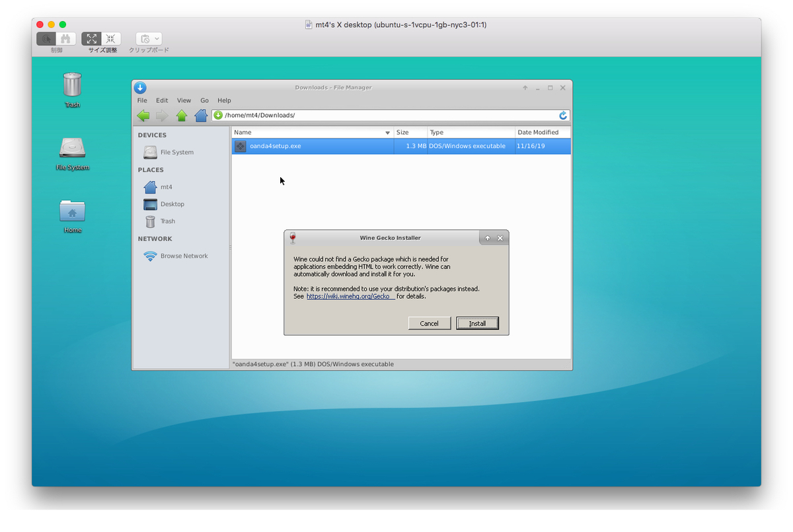Screen dimensions: 793x532
Task: Open the wiki.winehq.org/Gecko link
Action: pos(350,296)
